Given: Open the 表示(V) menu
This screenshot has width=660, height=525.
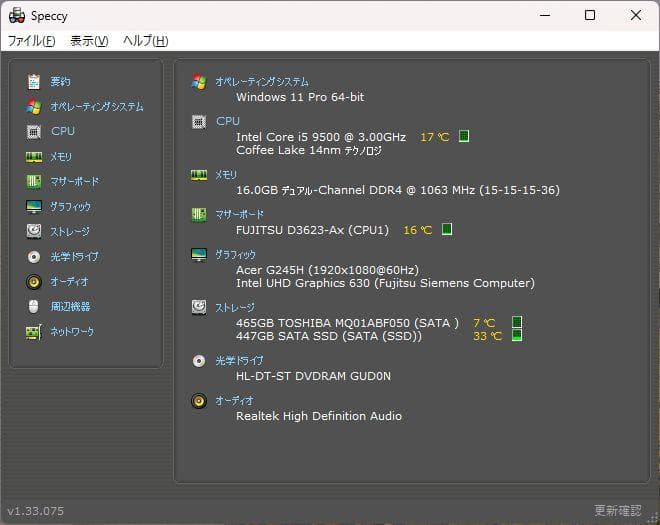Looking at the screenshot, I should coord(89,41).
